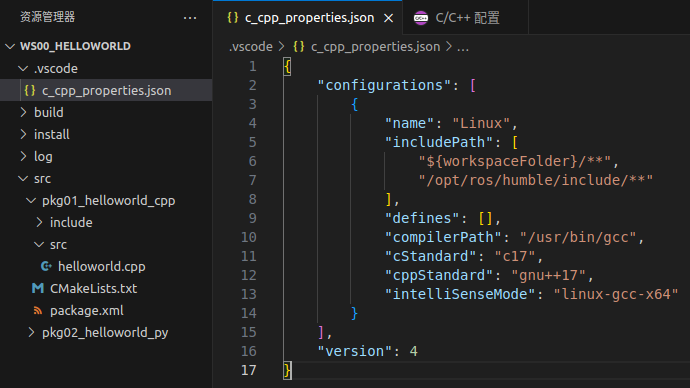Click the "linux-gcc-x64" value
Screen dimensions: 690x388
point(616,294)
